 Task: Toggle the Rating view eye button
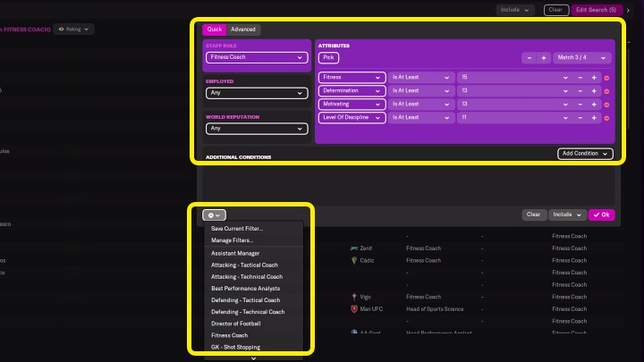(x=74, y=29)
